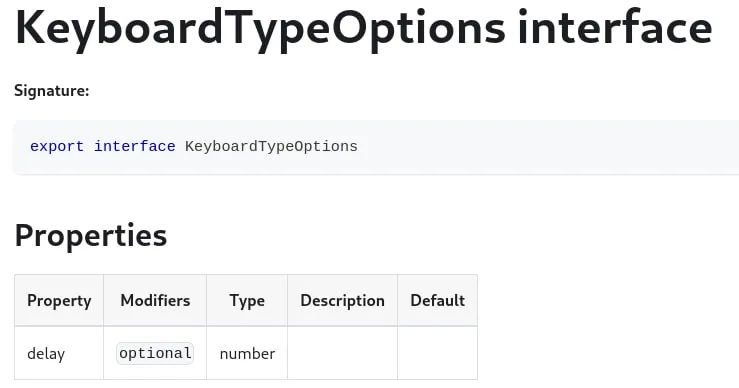The width and height of the screenshot is (739, 388).
Task: Click the Modifiers column header
Action: pyautogui.click(x=155, y=300)
